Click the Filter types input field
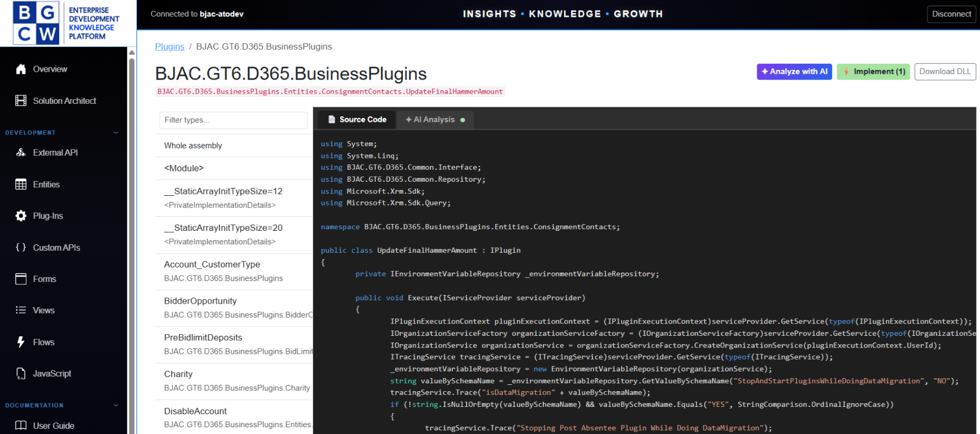This screenshot has width=980, height=434. pyautogui.click(x=234, y=120)
